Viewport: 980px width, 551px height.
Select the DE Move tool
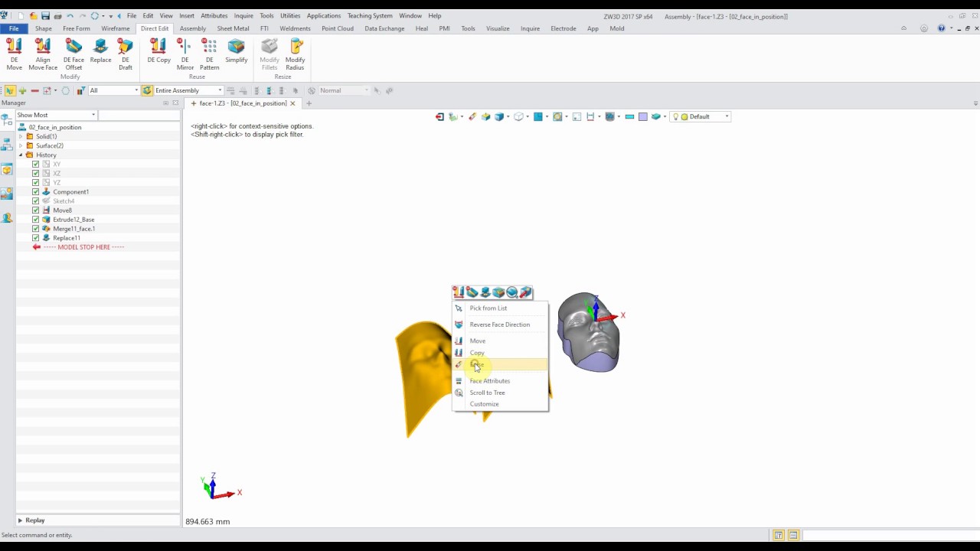(x=14, y=54)
